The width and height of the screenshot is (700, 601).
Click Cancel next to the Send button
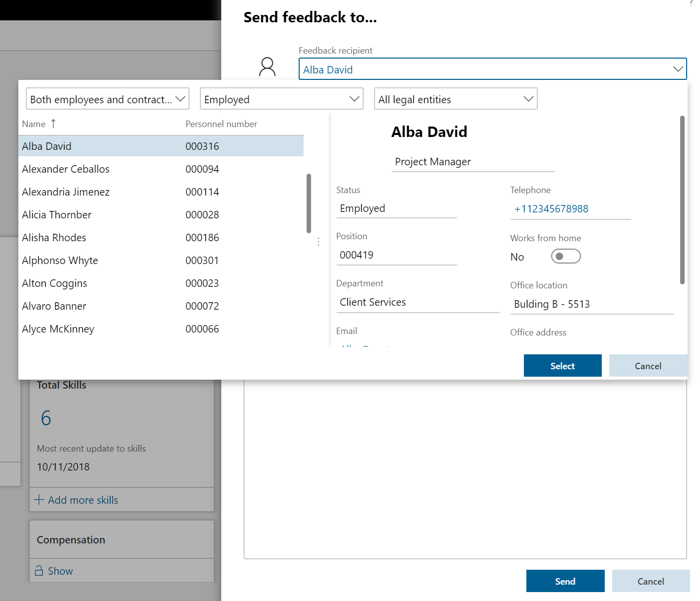coord(650,581)
